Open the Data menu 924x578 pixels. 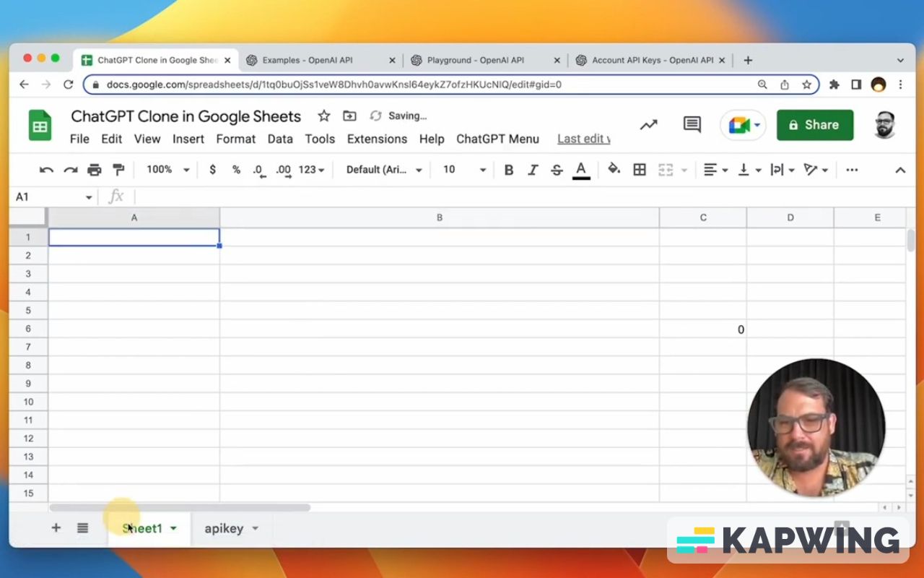pyautogui.click(x=280, y=139)
